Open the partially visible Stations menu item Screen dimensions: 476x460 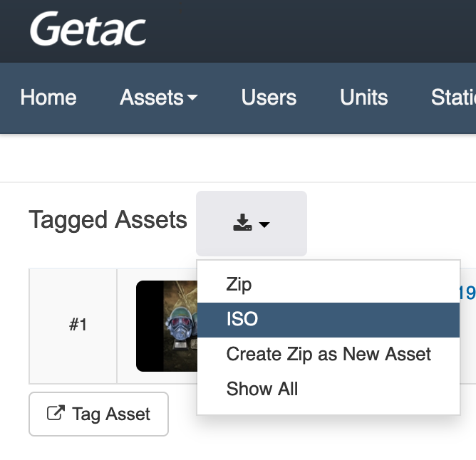[453, 98]
